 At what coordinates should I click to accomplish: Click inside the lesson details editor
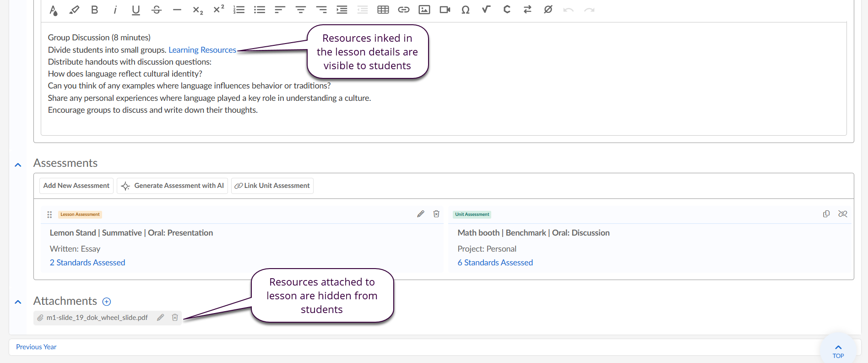pos(444,79)
